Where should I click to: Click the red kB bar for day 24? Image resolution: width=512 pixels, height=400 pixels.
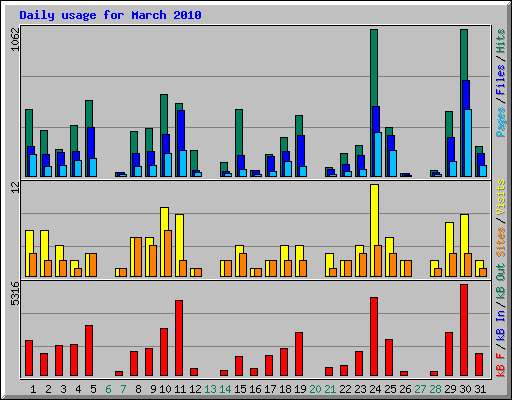pos(374,337)
